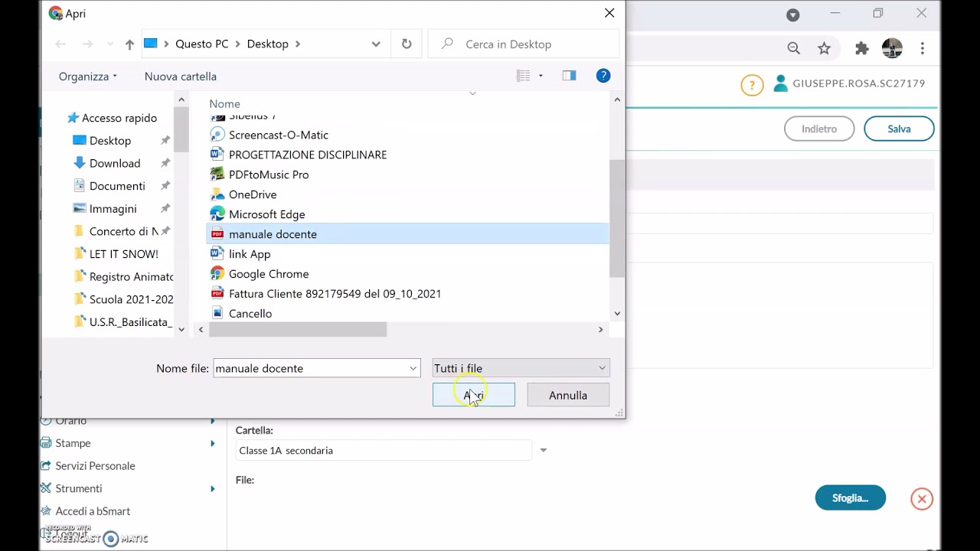Viewport: 980px width, 551px height.
Task: Open Chrome three-dot menu
Action: pyautogui.click(x=923, y=48)
